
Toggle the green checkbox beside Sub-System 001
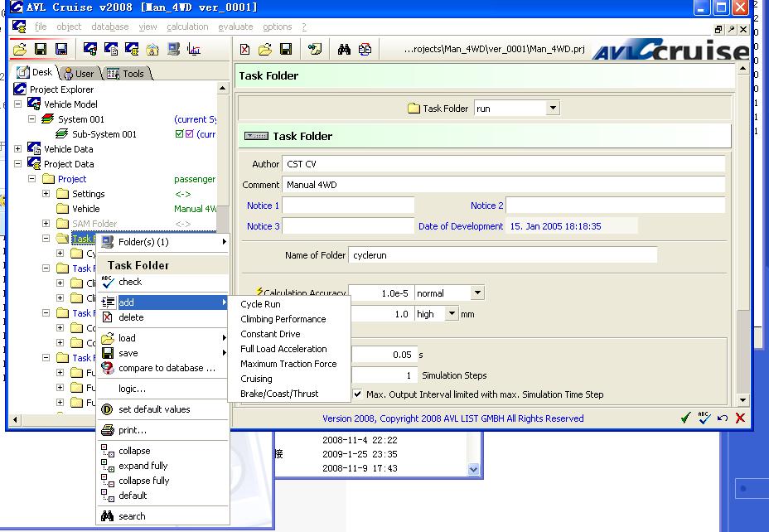tap(180, 133)
